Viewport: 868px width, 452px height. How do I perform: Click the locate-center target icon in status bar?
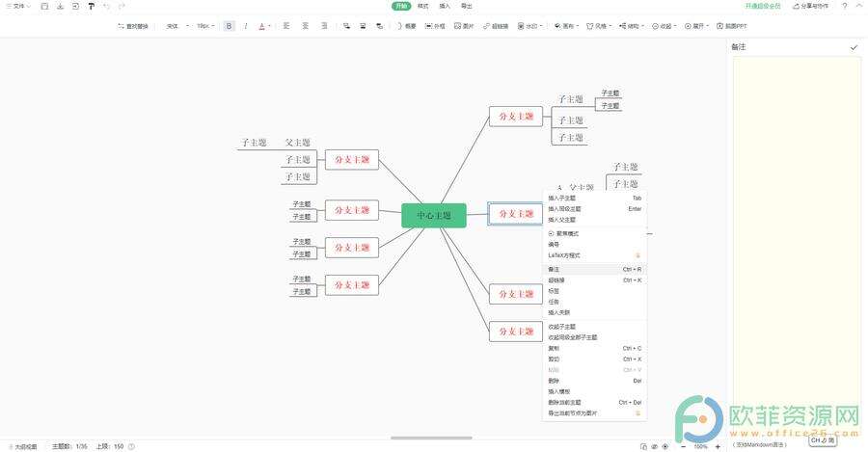click(x=665, y=446)
